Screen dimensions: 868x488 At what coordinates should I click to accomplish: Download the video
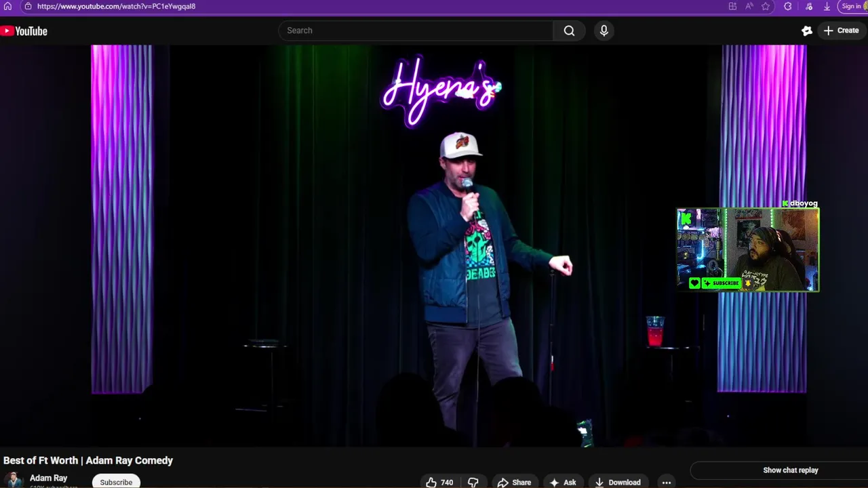tap(618, 482)
